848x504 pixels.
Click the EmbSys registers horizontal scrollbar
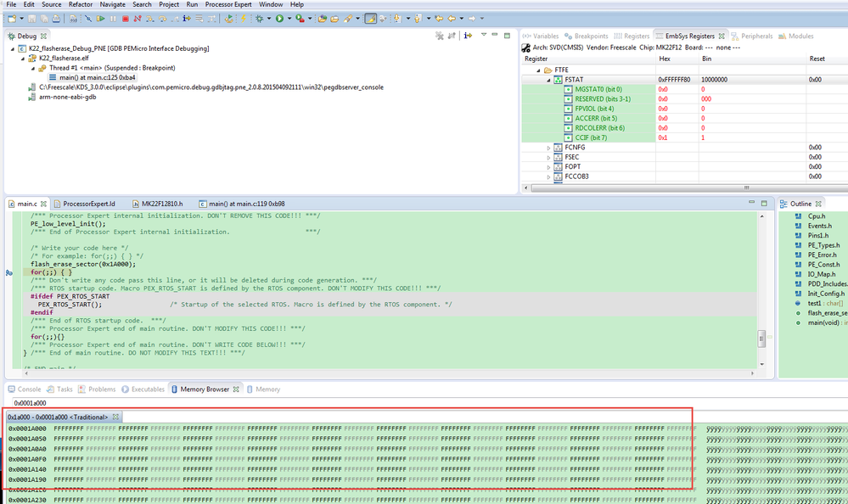click(x=689, y=188)
